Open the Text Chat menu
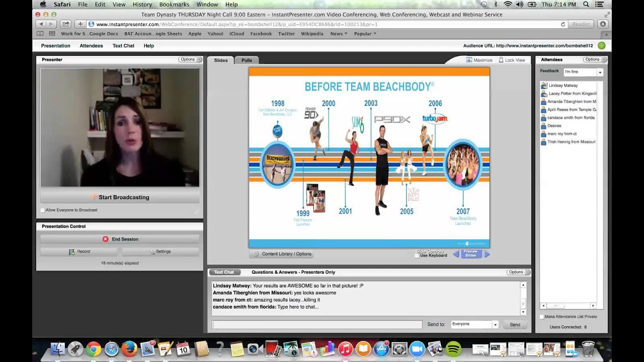The width and height of the screenshot is (644, 362). pos(123,46)
